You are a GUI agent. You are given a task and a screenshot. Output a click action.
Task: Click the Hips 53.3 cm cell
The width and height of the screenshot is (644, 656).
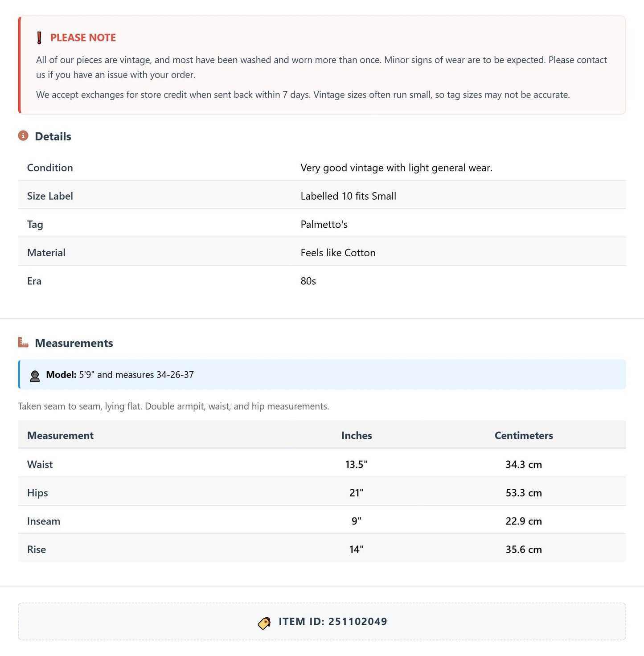coord(524,493)
